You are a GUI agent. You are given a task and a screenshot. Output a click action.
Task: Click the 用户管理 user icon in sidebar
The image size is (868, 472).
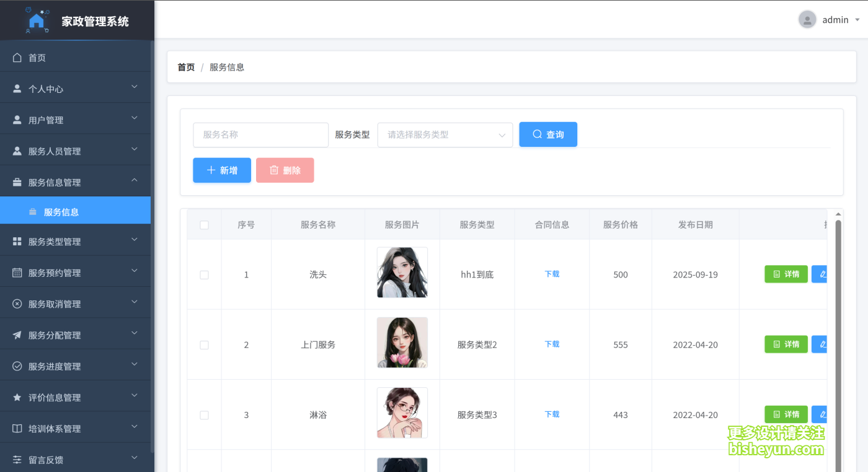17,118
